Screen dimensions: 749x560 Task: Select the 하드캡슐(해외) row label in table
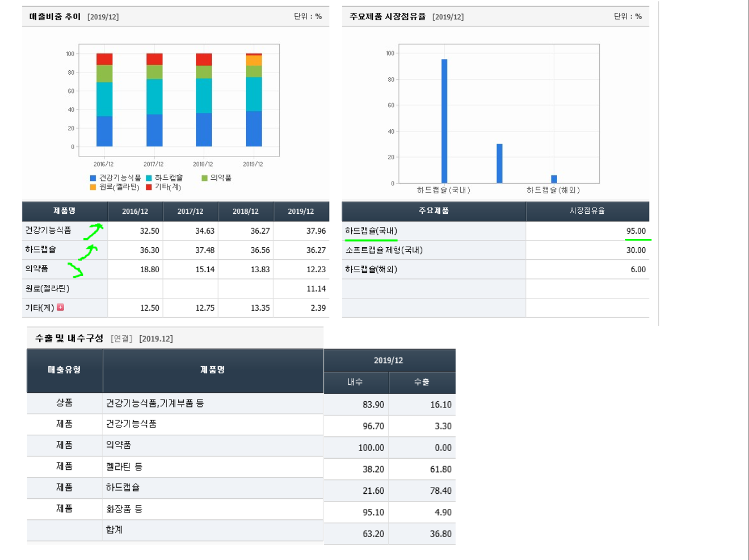(371, 269)
